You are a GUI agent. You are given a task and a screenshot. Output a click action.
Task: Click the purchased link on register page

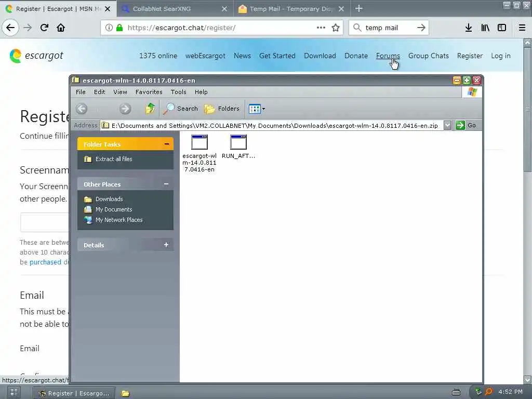(x=46, y=262)
